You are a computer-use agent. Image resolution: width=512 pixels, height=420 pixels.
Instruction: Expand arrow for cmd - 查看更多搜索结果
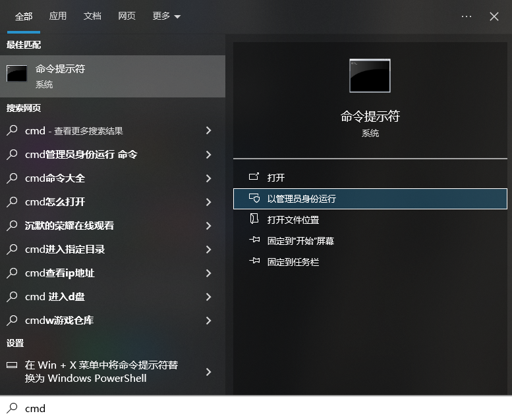point(209,130)
